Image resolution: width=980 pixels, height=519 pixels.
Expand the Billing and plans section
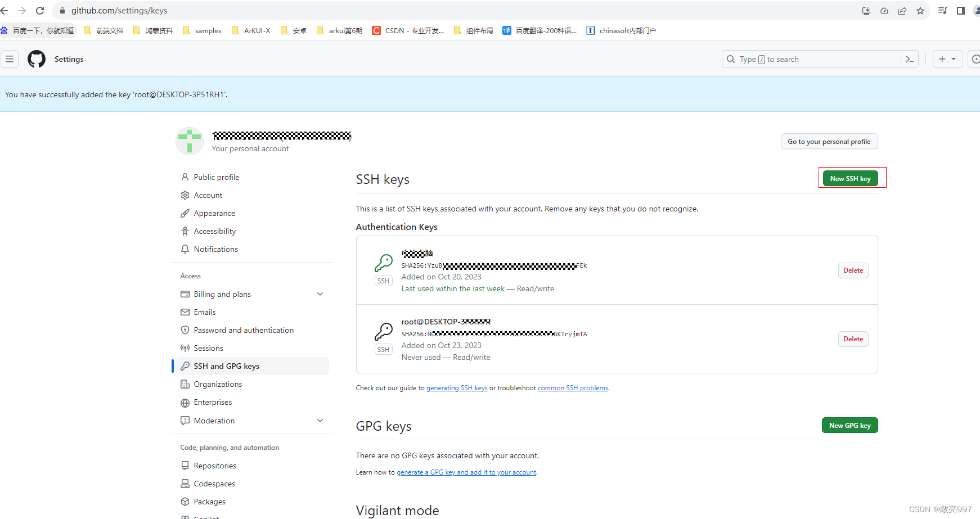(320, 294)
